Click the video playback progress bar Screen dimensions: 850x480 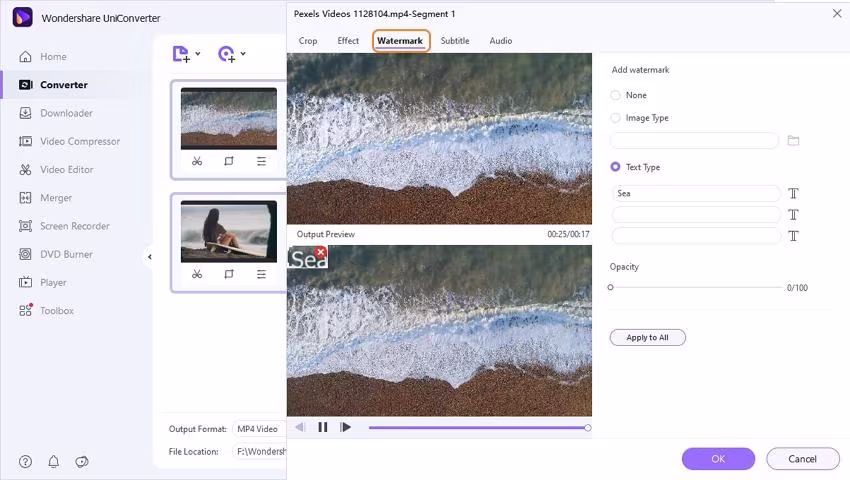[x=479, y=428]
